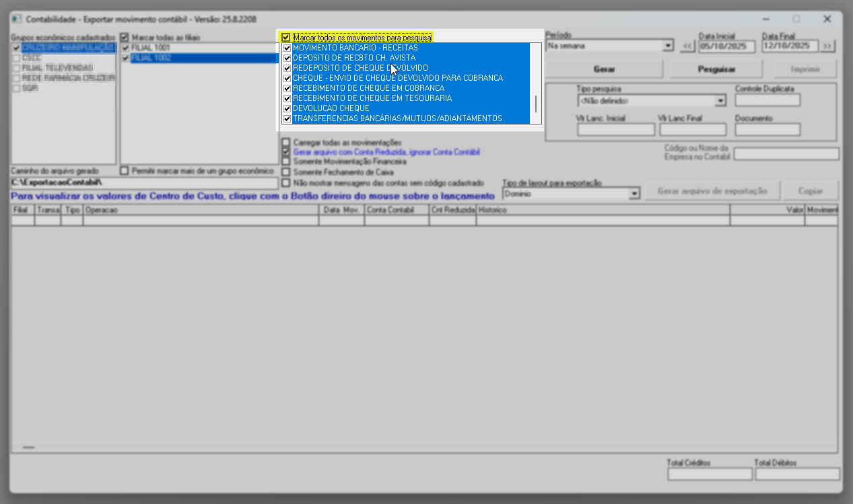Click the Tipo column header
853x504 pixels.
(72, 210)
